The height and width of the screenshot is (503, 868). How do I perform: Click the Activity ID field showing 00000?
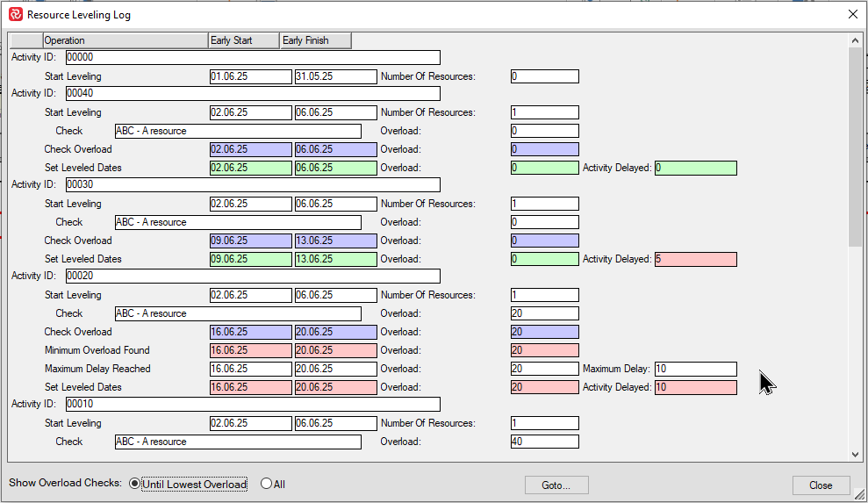coord(253,57)
